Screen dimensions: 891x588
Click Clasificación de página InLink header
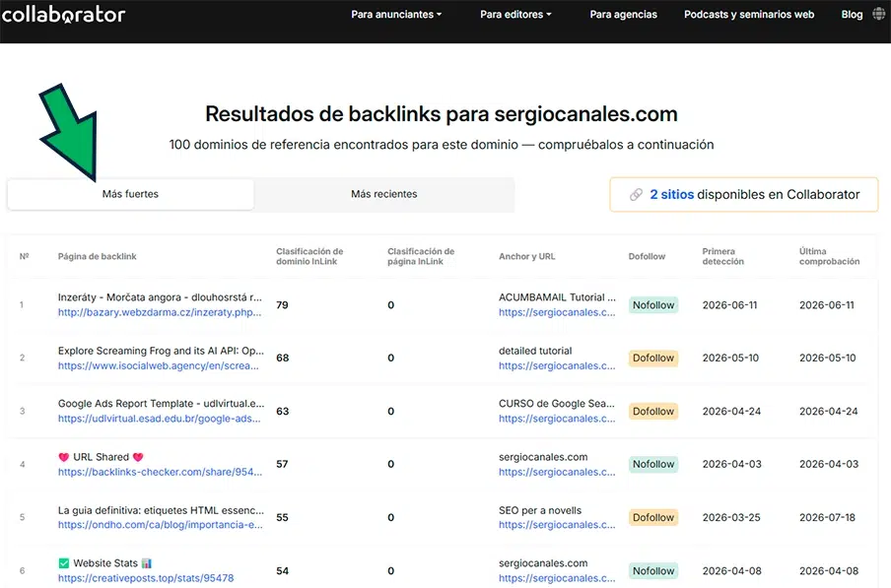click(421, 256)
